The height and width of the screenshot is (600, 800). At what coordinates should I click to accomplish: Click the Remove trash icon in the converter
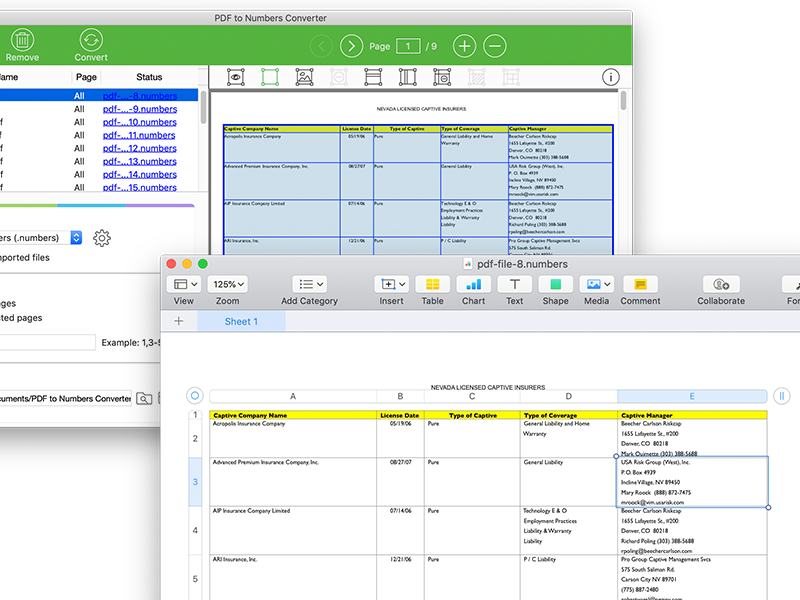tap(22, 40)
